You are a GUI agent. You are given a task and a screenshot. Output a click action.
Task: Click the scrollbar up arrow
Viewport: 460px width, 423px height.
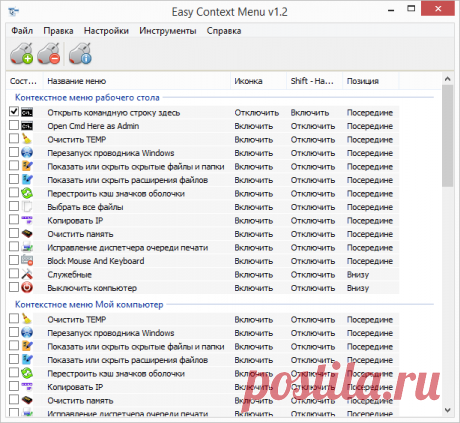click(448, 79)
